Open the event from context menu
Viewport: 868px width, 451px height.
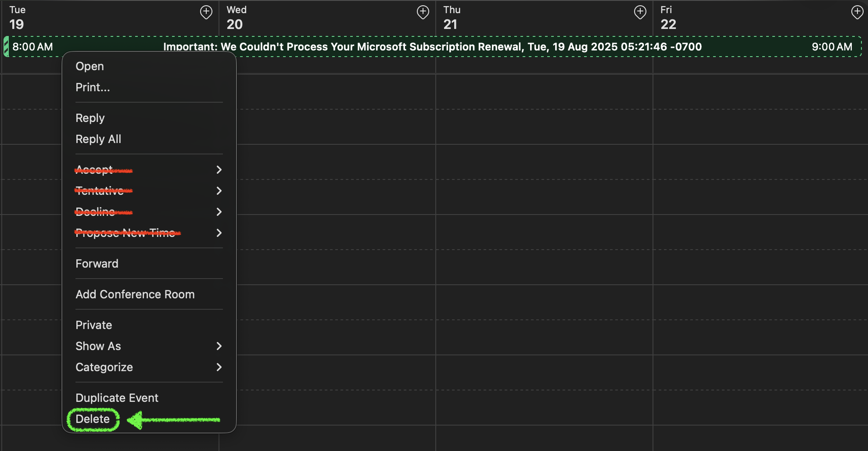coord(149,66)
